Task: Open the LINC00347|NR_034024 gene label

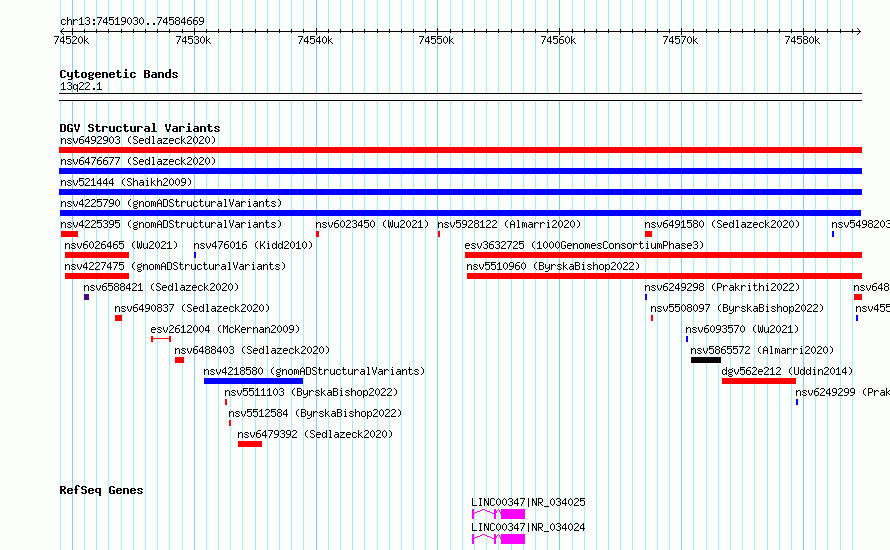Action: [x=528, y=527]
